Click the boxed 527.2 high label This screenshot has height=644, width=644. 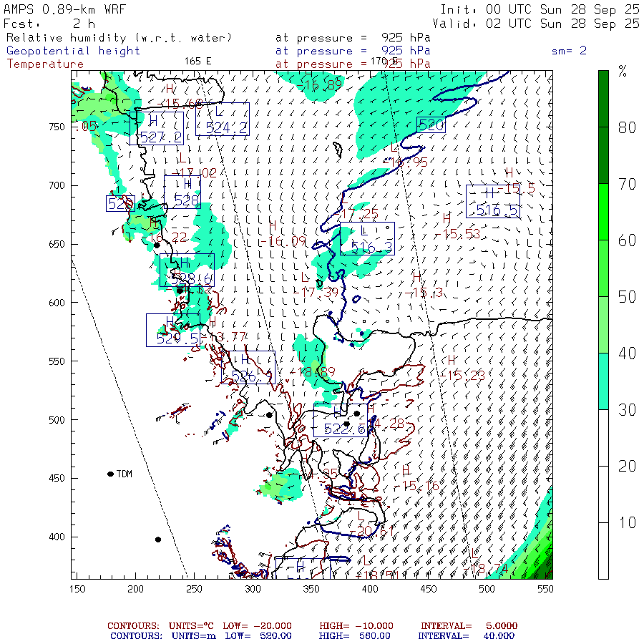click(162, 128)
